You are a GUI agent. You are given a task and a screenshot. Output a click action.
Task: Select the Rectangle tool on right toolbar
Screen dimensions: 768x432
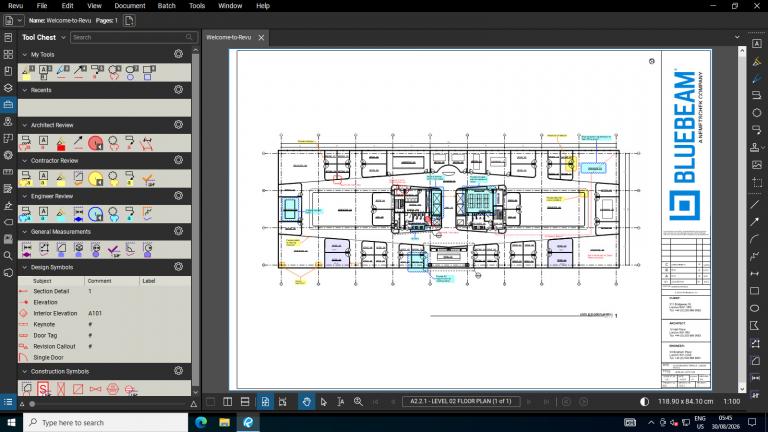click(755, 291)
